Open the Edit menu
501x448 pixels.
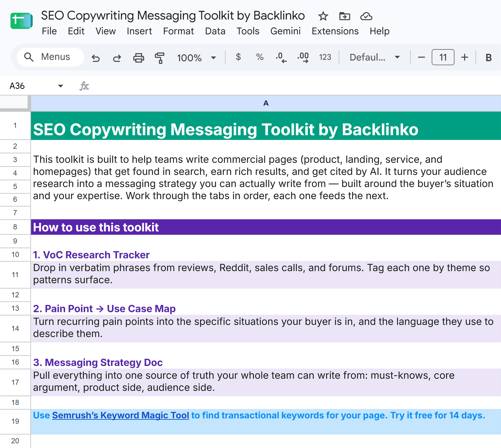click(x=76, y=31)
